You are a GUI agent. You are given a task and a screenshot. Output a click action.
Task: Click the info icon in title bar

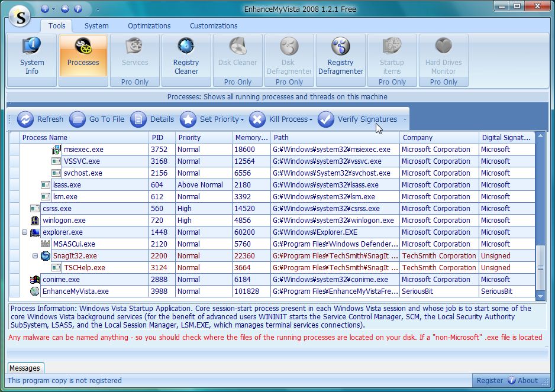point(78,9)
